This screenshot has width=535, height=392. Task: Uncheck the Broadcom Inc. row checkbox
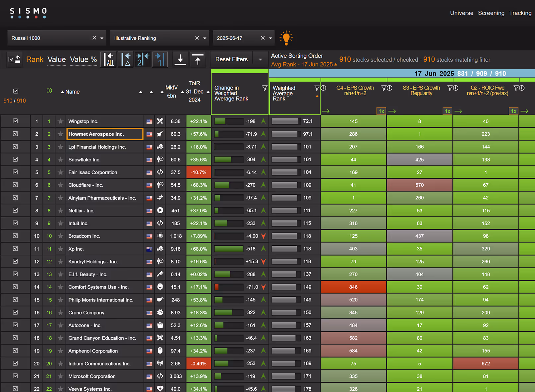pyautogui.click(x=15, y=236)
